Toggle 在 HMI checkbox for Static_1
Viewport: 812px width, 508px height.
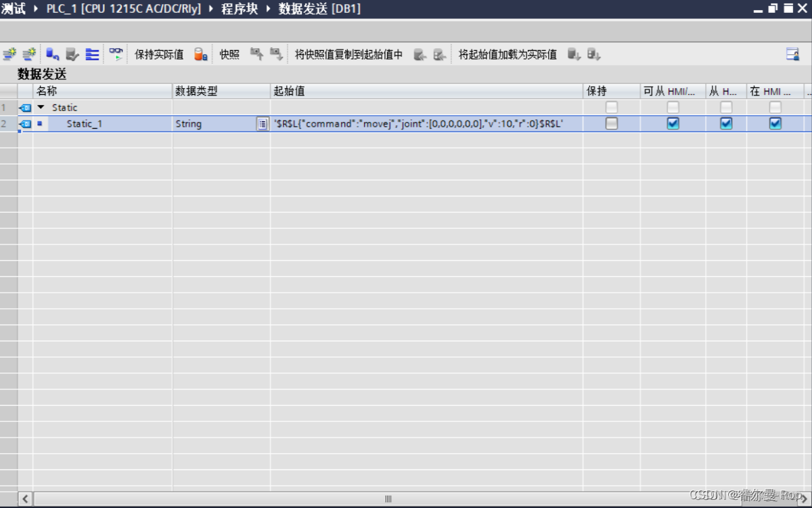(775, 123)
